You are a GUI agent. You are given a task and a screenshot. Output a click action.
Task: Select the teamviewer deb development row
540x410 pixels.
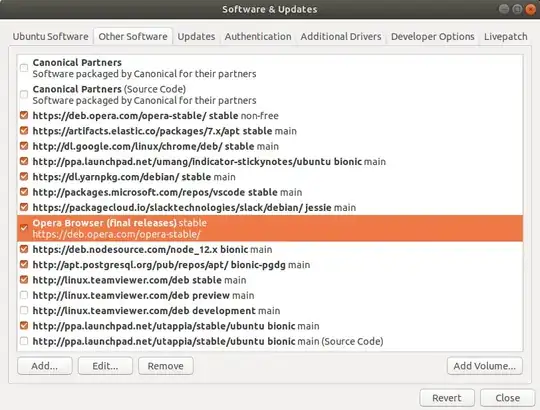[x=270, y=311]
